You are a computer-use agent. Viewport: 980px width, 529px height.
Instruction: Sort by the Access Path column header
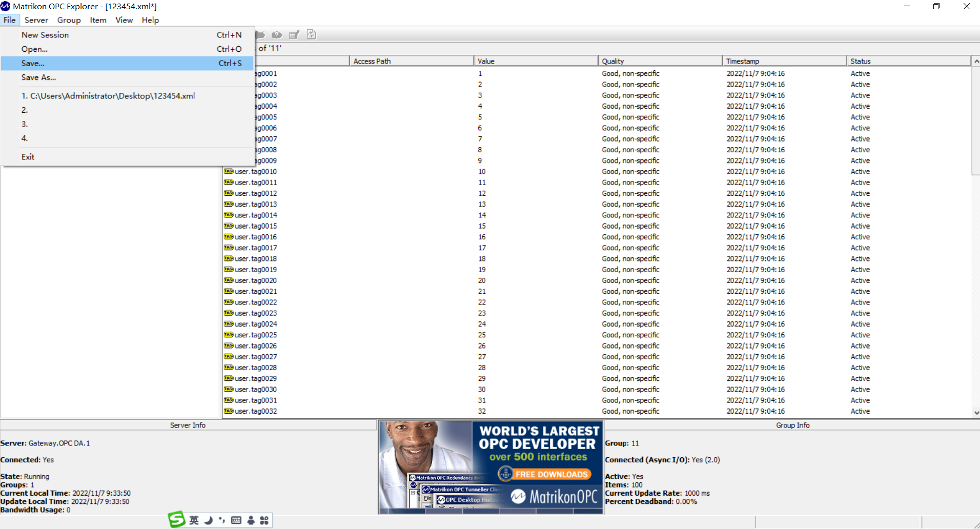412,61
